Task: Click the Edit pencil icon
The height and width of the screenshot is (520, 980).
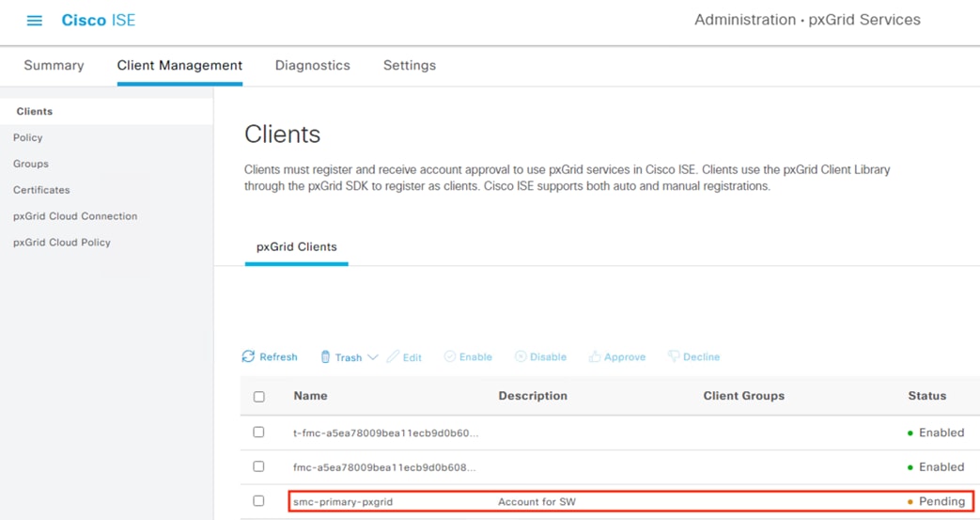Action: [393, 356]
